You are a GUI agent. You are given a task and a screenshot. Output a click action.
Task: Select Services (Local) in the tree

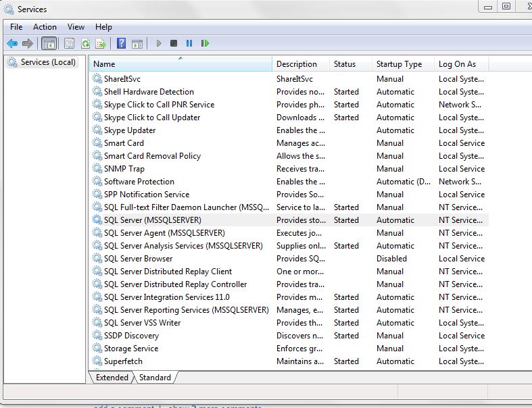click(42, 62)
